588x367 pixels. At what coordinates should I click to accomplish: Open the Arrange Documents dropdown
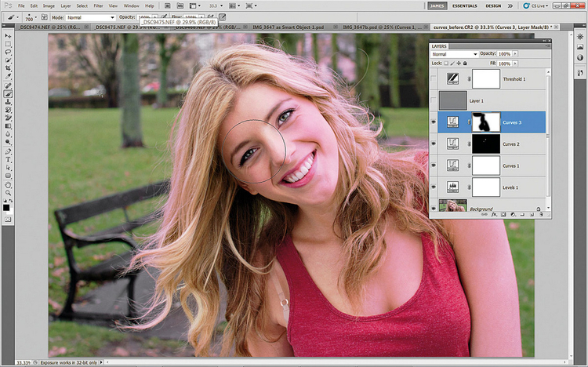coord(234,5)
